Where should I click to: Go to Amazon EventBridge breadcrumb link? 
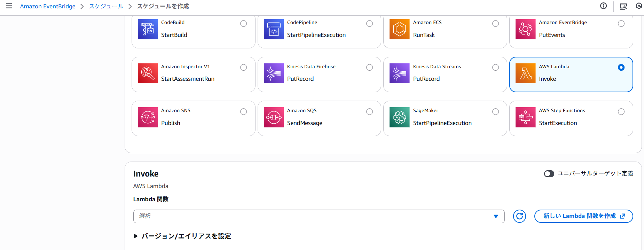[x=48, y=6]
